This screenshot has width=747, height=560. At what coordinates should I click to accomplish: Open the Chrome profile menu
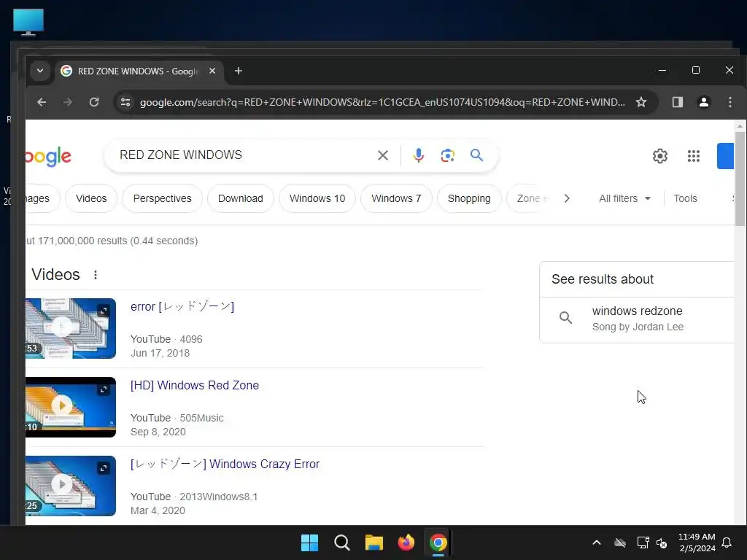704,102
